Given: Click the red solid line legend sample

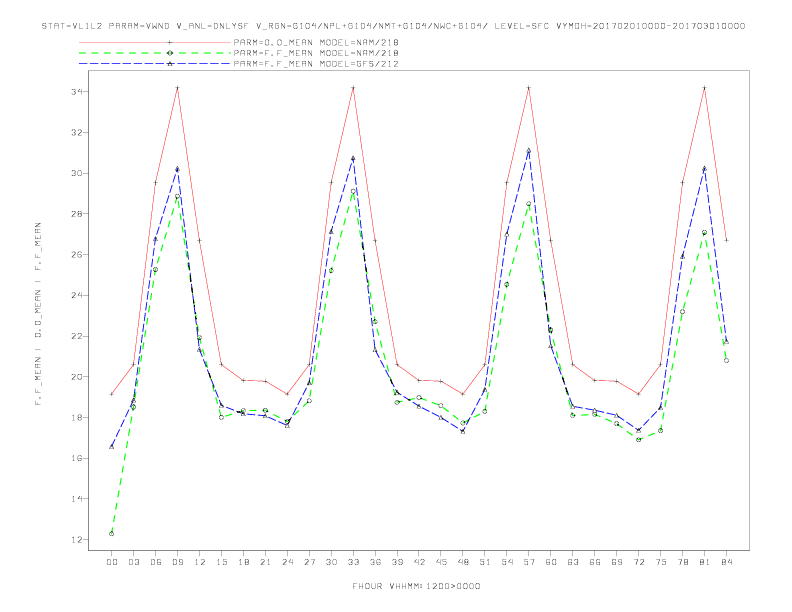Looking at the screenshot, I should pyautogui.click(x=155, y=42).
